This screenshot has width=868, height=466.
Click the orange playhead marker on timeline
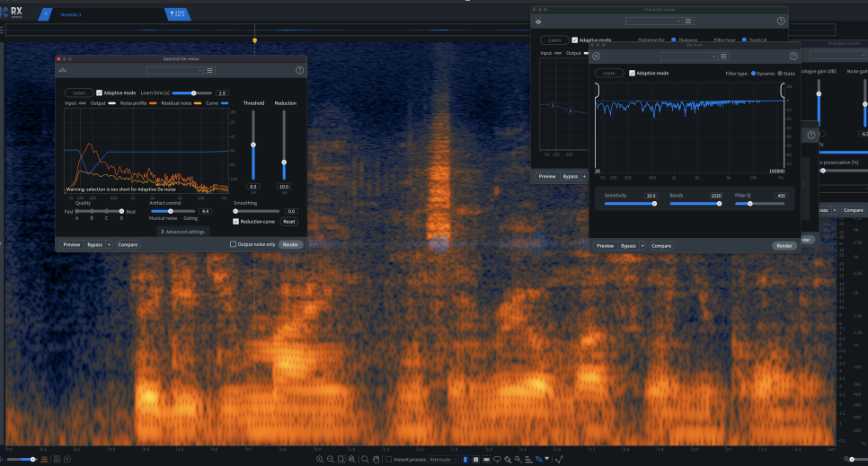click(254, 40)
